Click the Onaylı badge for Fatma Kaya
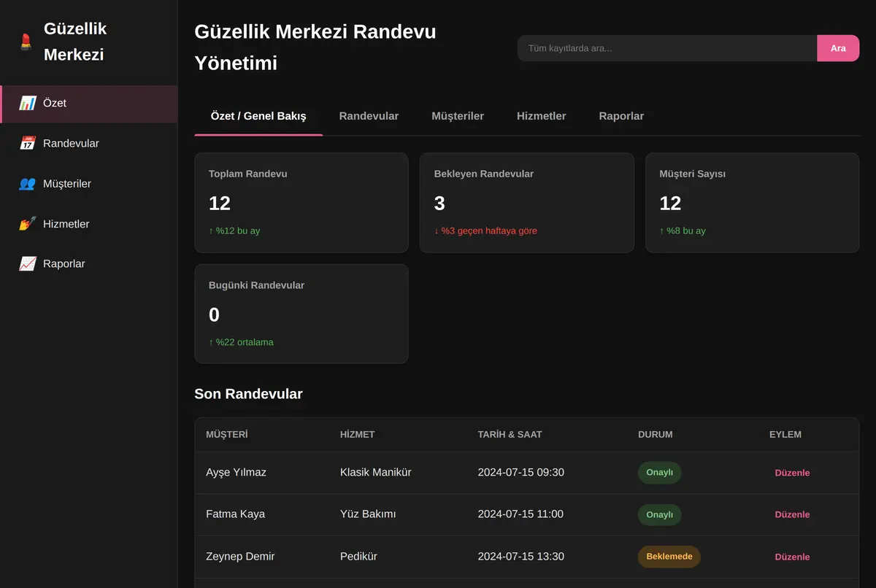This screenshot has height=588, width=876. pos(659,514)
